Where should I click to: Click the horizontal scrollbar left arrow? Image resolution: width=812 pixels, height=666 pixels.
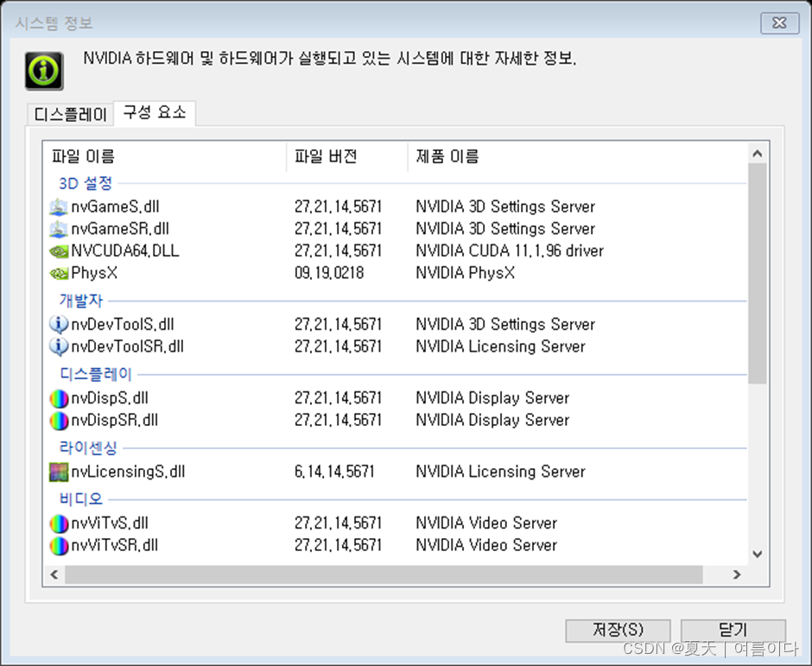54,574
